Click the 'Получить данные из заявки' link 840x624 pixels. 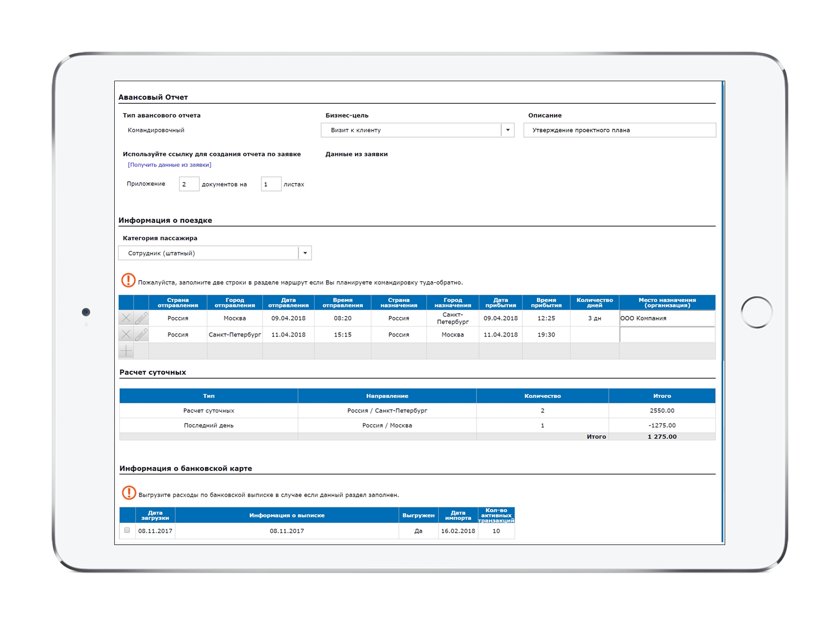point(169,165)
